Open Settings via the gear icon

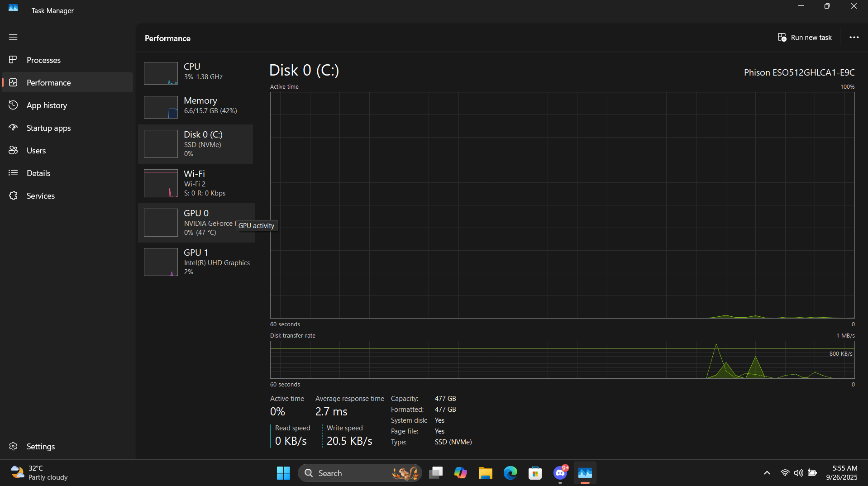[13, 446]
